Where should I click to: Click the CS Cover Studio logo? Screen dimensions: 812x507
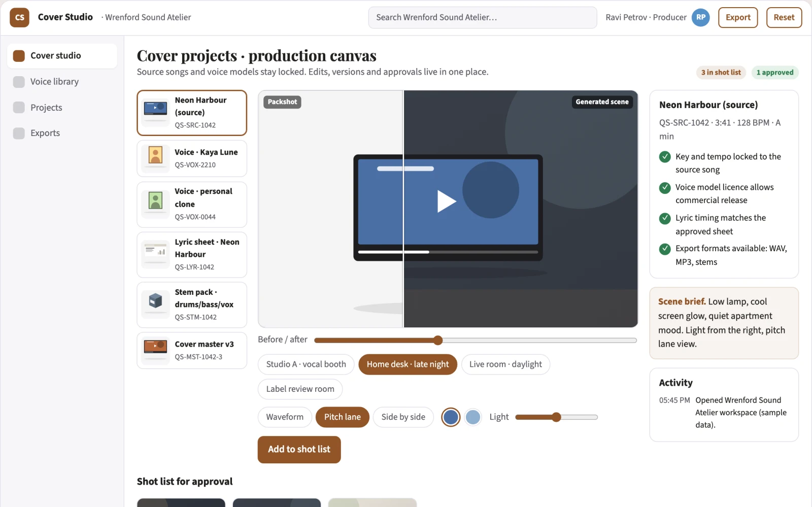click(19, 17)
